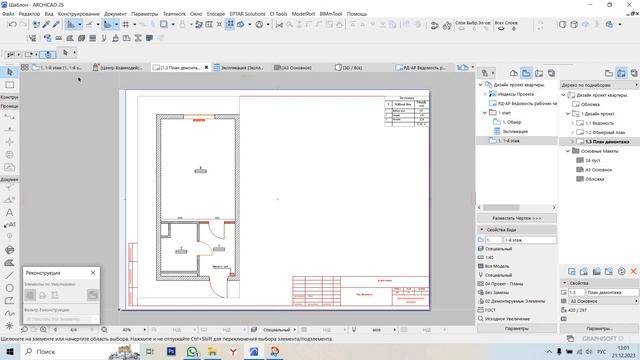Open the Navigator mode popup arrow
Image resolution: width=640 pixels, height=360 pixels.
pos(493,73)
